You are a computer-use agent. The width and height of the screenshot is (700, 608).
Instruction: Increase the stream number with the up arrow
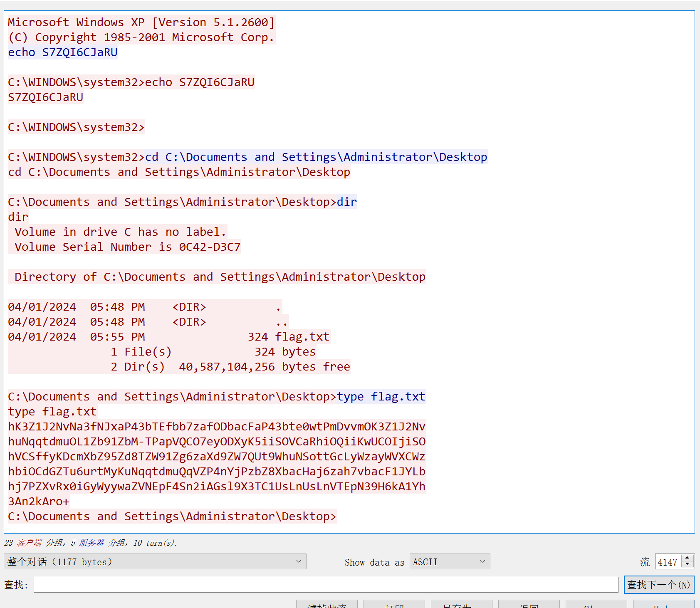(x=688, y=558)
